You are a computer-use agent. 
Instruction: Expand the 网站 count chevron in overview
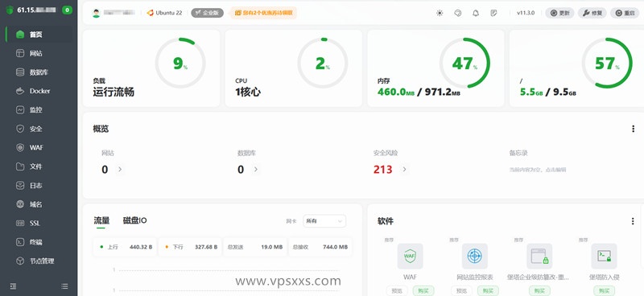coord(120,169)
